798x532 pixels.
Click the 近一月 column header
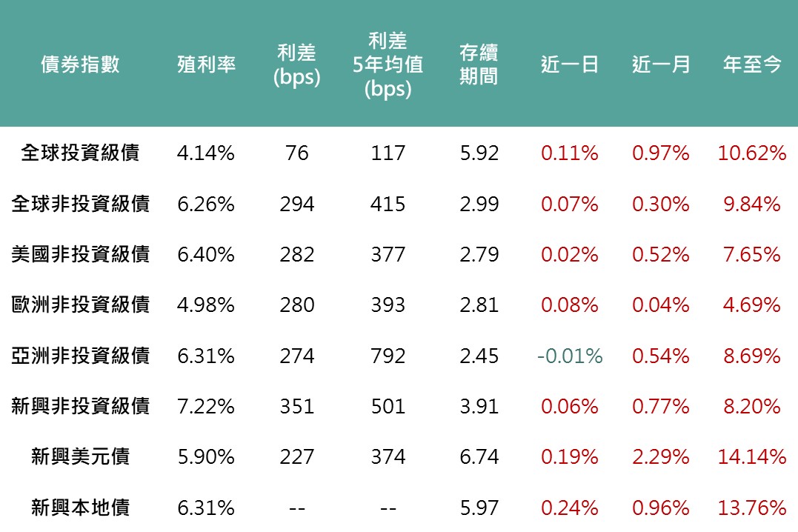(x=660, y=64)
